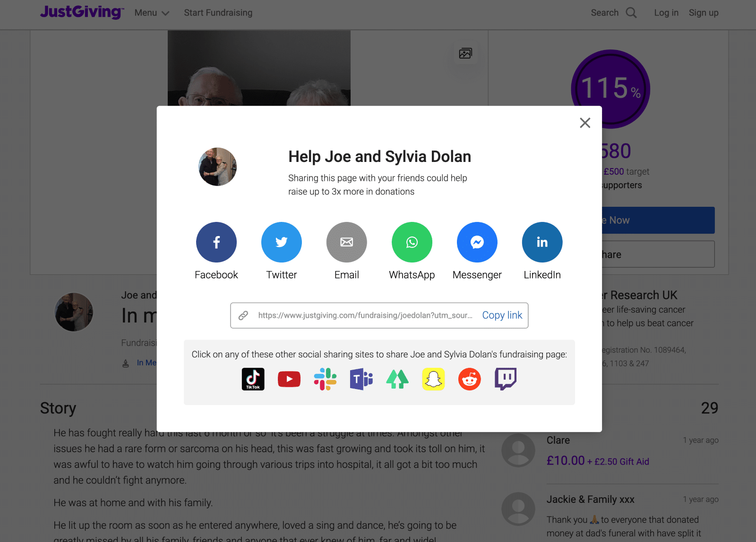Screen dimensions: 756x542
Task: Share the page by Email icon
Action: click(347, 242)
